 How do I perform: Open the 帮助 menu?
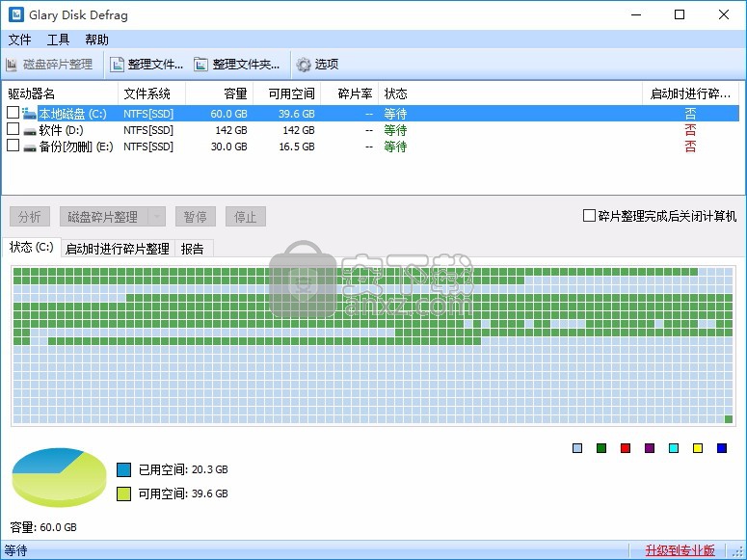tap(96, 40)
